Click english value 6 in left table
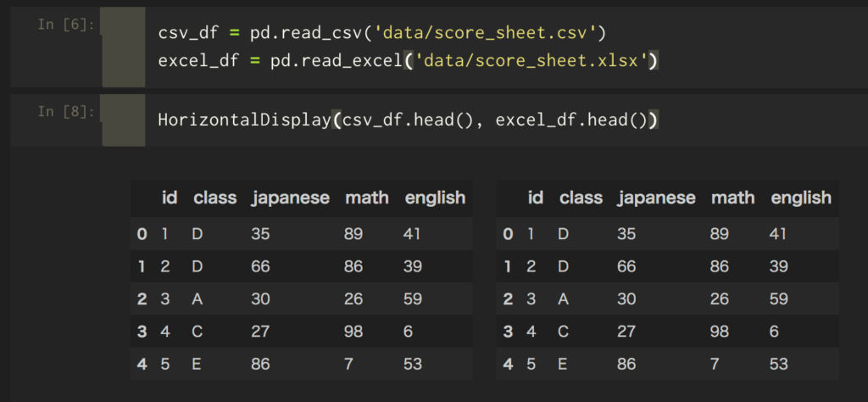This screenshot has width=868, height=402. [x=408, y=332]
